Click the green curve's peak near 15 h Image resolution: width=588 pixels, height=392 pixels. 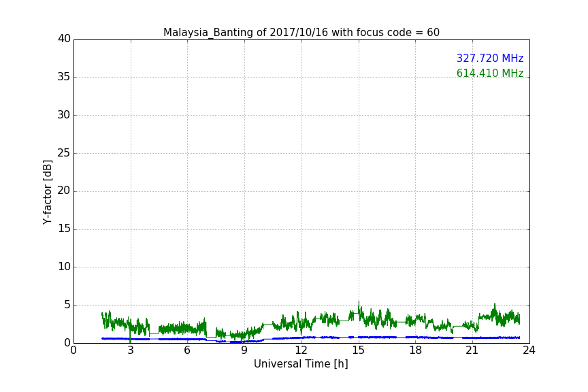pos(359,301)
